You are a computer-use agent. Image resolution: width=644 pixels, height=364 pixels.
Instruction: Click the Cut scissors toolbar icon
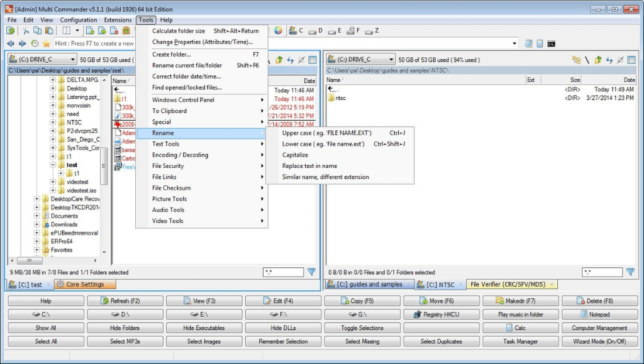(x=26, y=30)
